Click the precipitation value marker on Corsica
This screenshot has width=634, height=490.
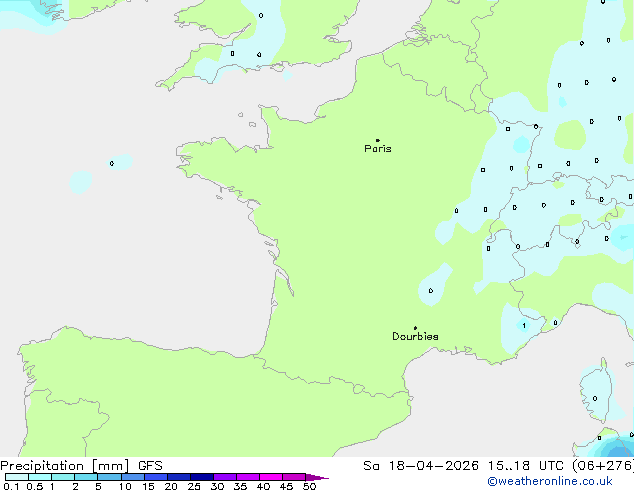pos(595,398)
